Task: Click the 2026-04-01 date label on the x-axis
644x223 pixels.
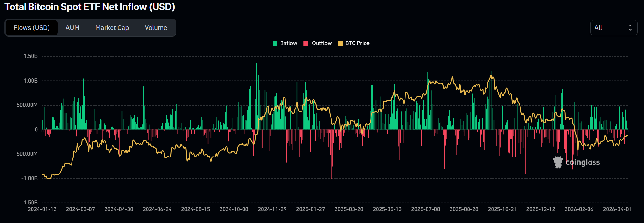Action: point(617,209)
